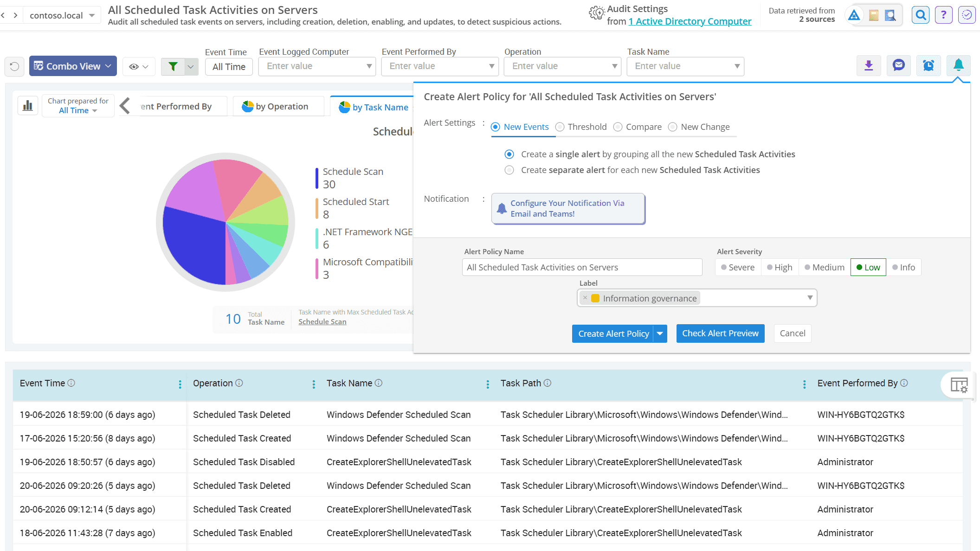Open the Operation filter combo box
Screen dimensions: 980x551
(563, 66)
